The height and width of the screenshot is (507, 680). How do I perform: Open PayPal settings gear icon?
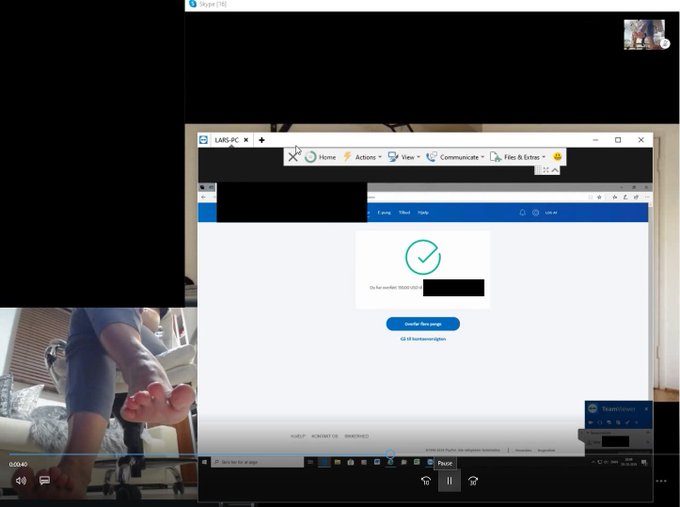536,213
